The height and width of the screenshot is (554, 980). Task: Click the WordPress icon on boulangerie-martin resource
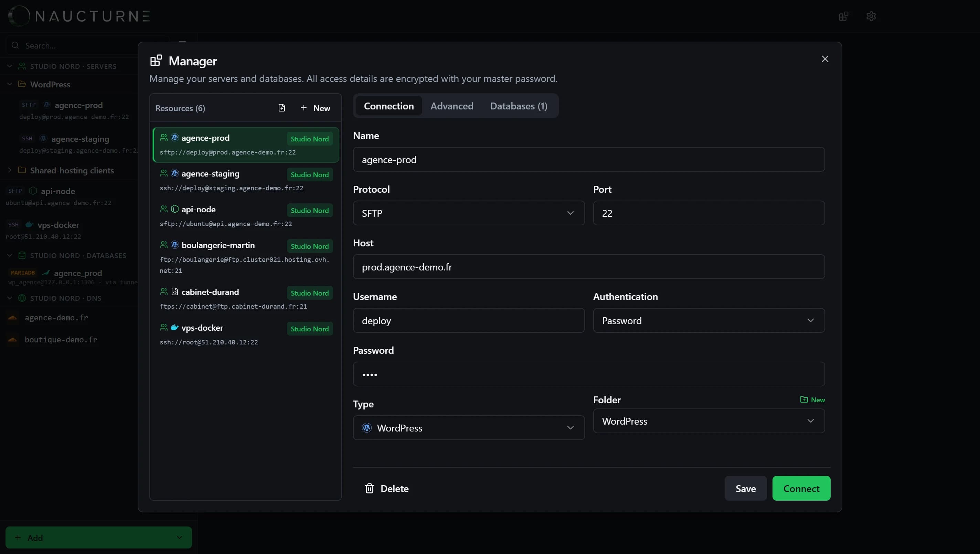click(174, 245)
